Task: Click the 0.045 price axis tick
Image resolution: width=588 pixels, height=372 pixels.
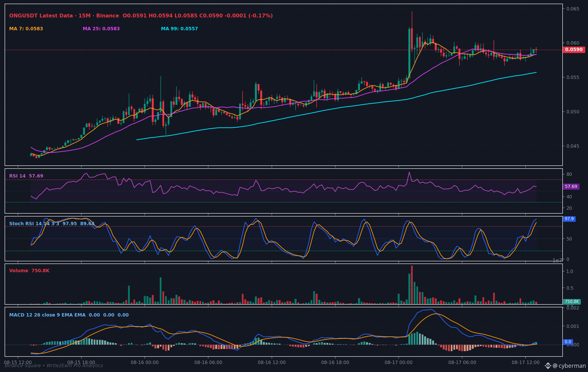Action: tap(573, 146)
